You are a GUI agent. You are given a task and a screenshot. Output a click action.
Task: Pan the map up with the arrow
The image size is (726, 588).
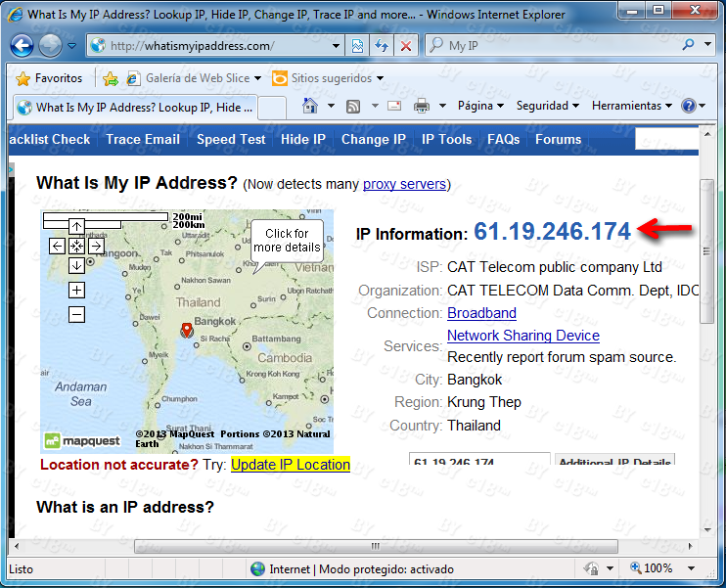click(76, 227)
